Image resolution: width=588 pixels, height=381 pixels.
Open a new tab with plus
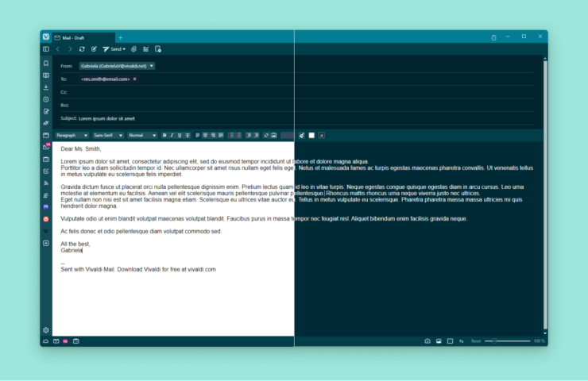click(120, 38)
